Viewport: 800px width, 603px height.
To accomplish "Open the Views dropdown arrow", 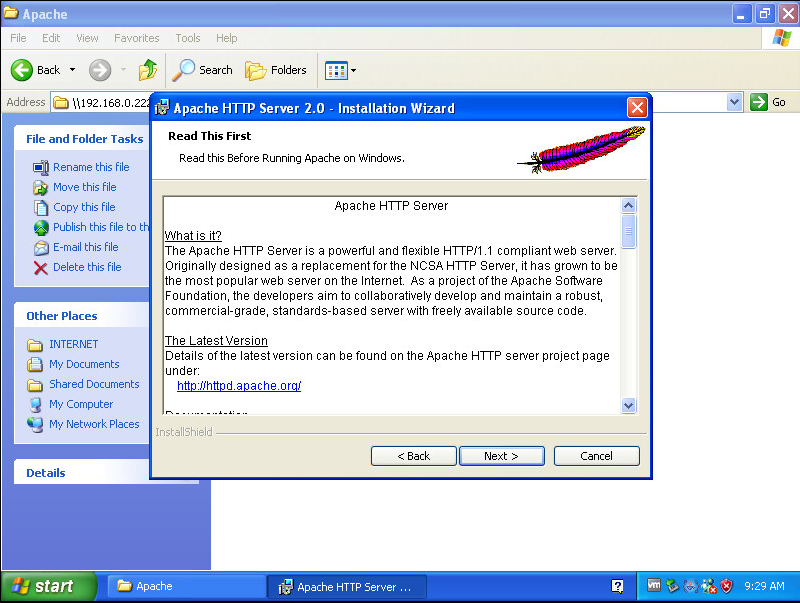I will pyautogui.click(x=353, y=70).
